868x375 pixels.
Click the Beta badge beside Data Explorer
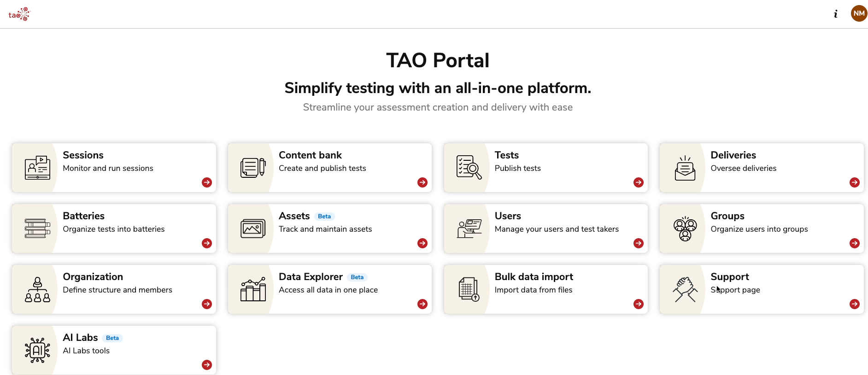pos(357,277)
